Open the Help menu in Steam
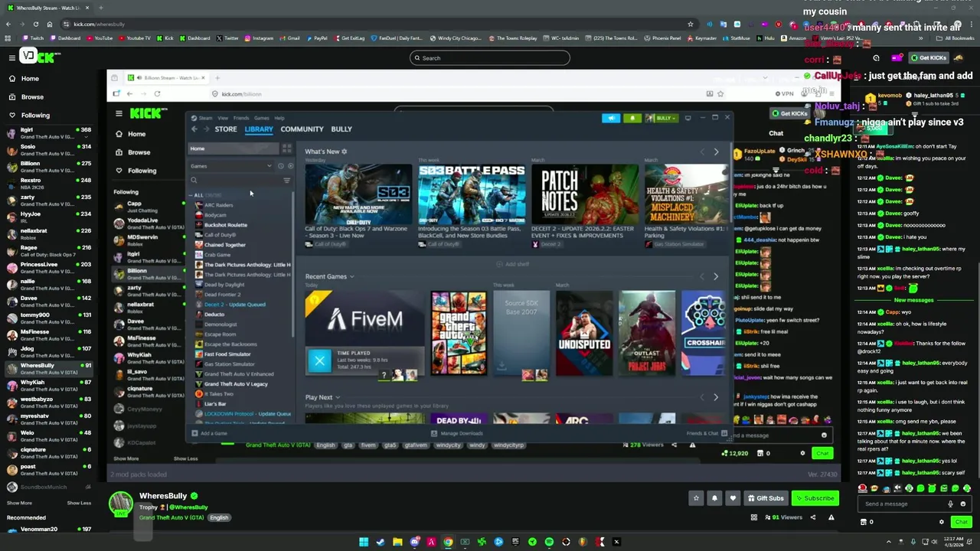This screenshot has width=980, height=551. (279, 118)
